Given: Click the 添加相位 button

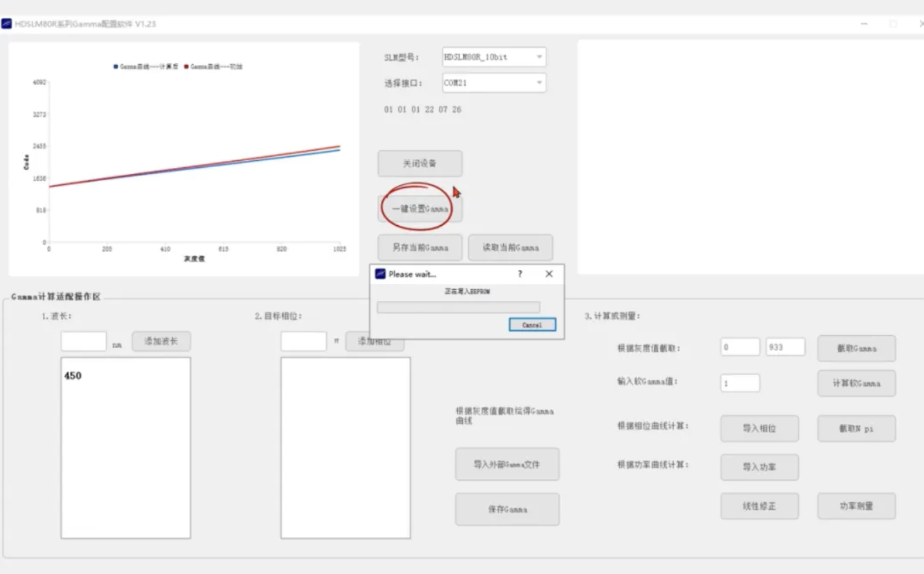Looking at the screenshot, I should point(375,341).
